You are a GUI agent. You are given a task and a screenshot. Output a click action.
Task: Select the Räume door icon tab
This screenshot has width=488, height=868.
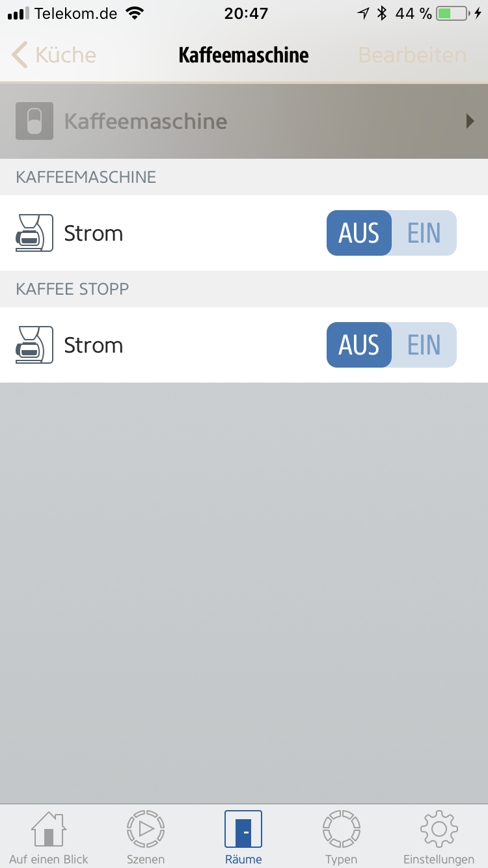243,836
